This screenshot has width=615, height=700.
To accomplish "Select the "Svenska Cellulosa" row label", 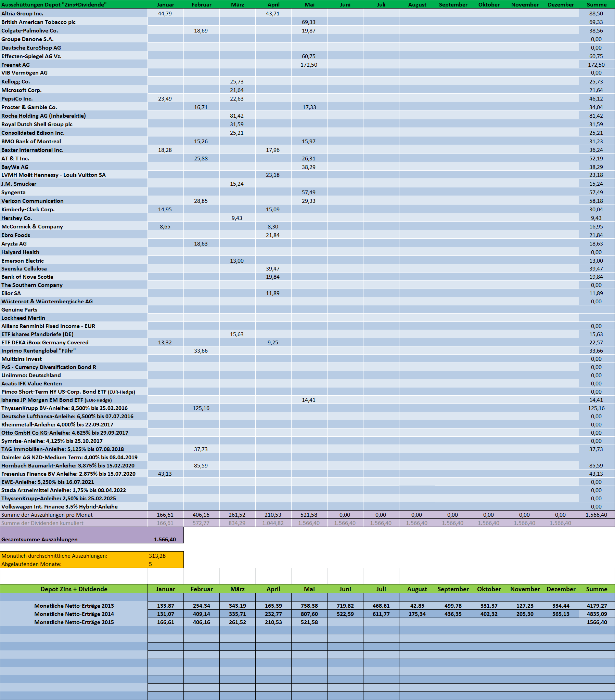I will point(24,269).
